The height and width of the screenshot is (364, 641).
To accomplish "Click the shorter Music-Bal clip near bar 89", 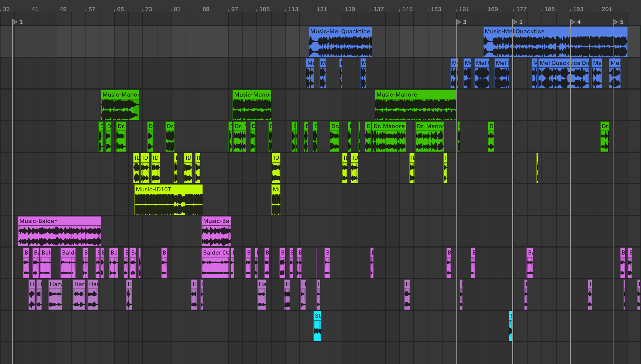I will click(216, 221).
